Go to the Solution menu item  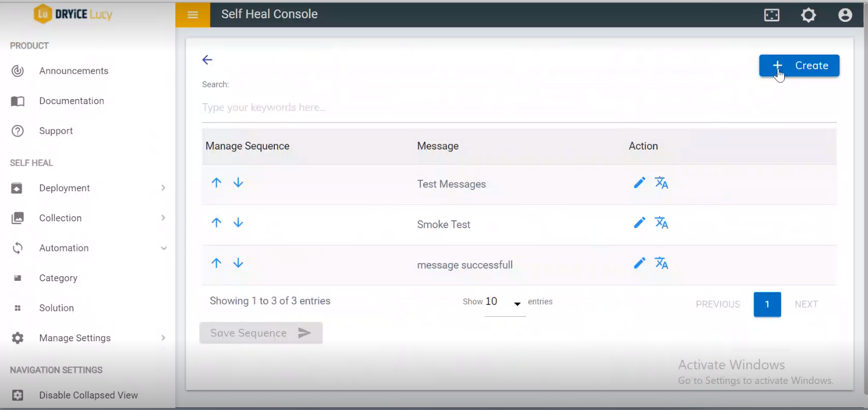(x=56, y=308)
